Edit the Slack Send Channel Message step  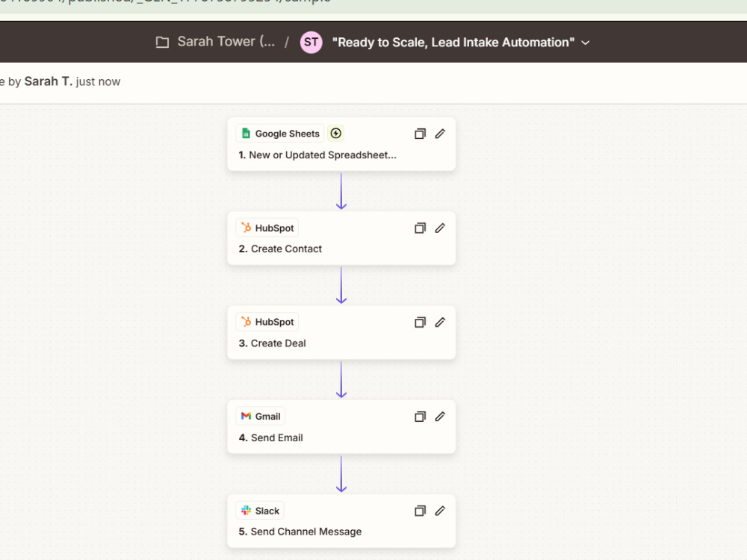(440, 511)
